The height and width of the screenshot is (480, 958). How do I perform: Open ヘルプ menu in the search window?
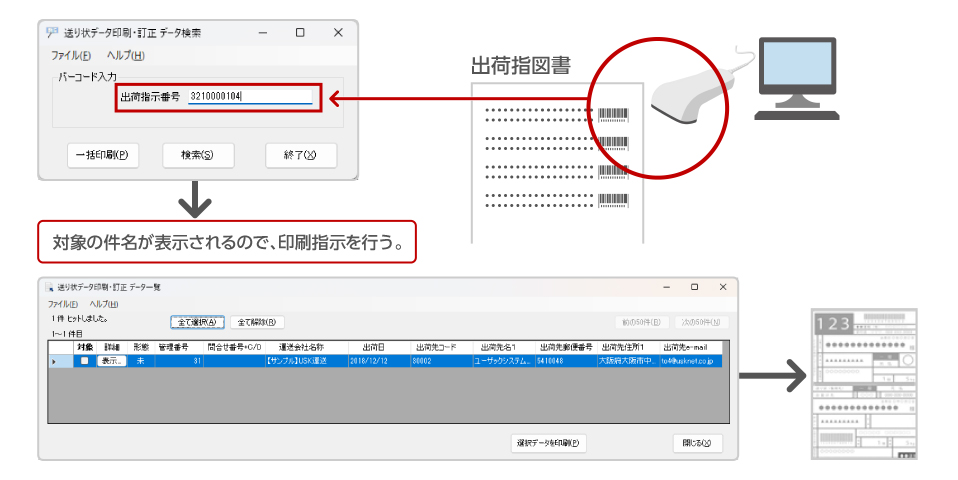pyautogui.click(x=126, y=56)
